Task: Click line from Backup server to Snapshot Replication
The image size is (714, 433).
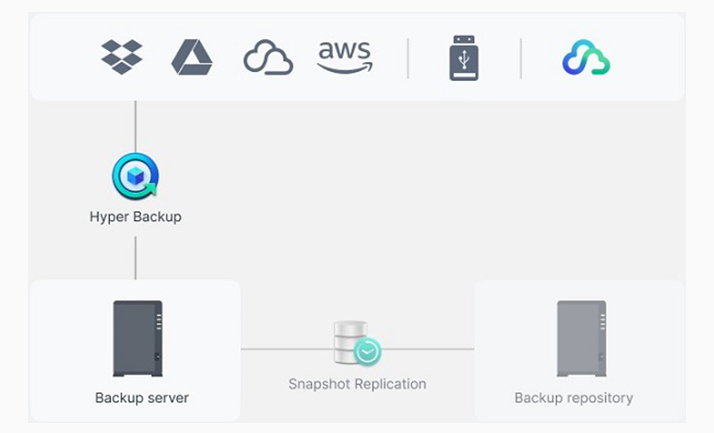Action: (285, 349)
